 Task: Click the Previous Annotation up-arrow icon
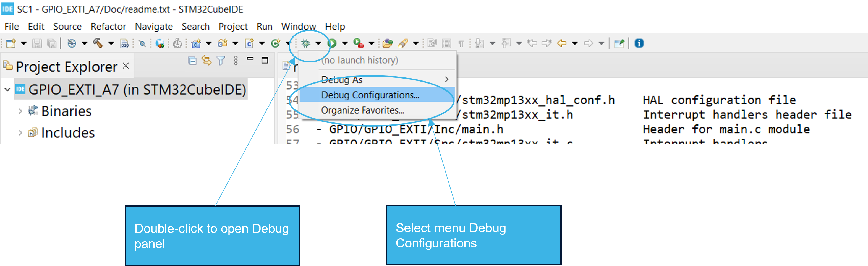tap(506, 43)
